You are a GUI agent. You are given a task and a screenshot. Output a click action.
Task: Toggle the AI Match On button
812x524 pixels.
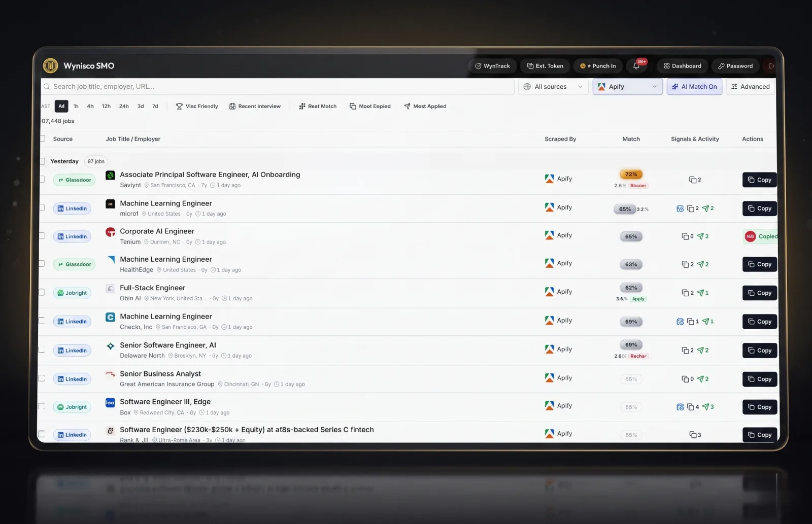click(694, 87)
